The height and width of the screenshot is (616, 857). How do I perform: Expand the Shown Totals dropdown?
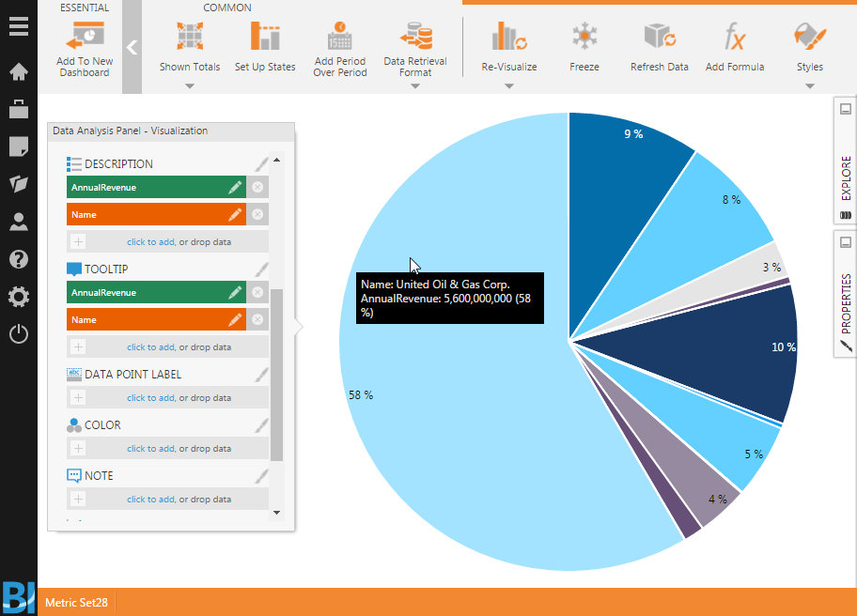point(190,85)
